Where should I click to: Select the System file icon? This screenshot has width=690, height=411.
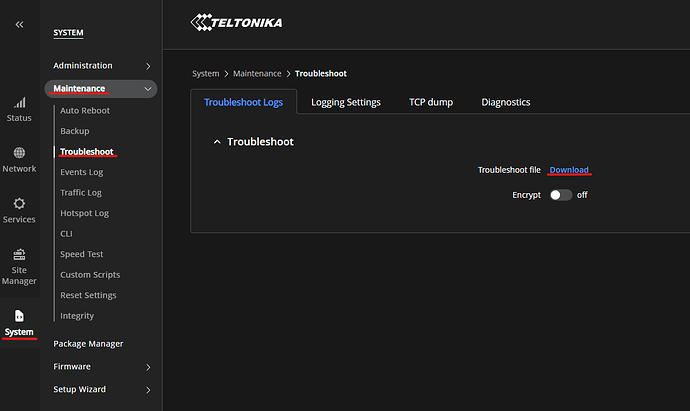[x=19, y=316]
